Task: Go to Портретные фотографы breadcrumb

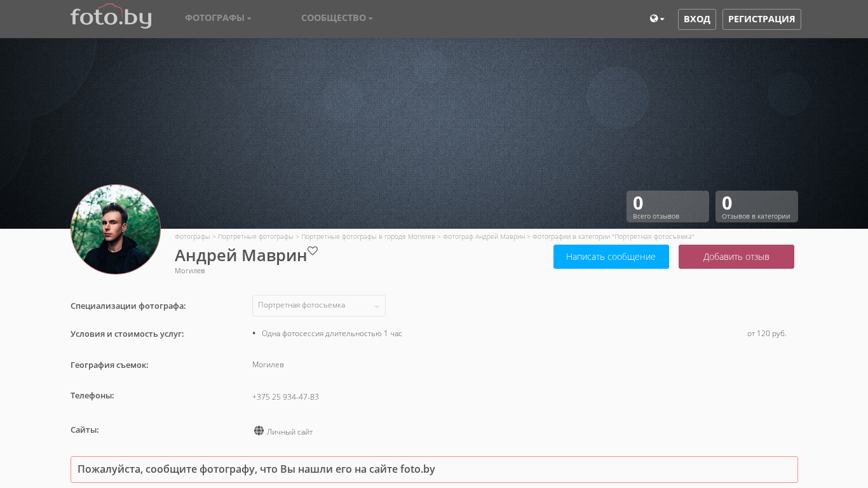Action: pyautogui.click(x=255, y=236)
